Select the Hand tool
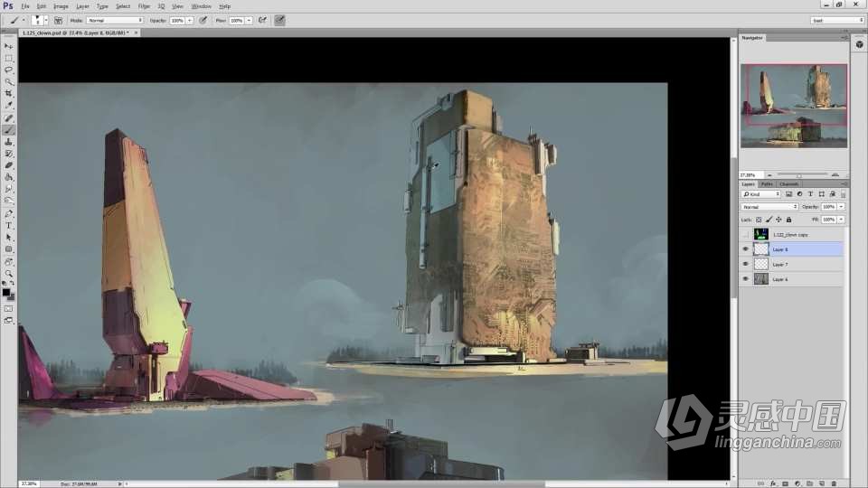 click(x=8, y=262)
